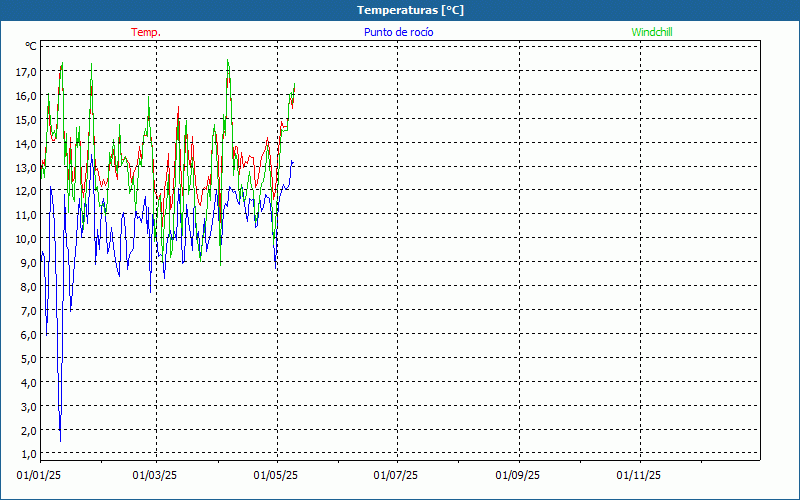
Task: Click the 2,0 y-axis value
Action: click(28, 431)
